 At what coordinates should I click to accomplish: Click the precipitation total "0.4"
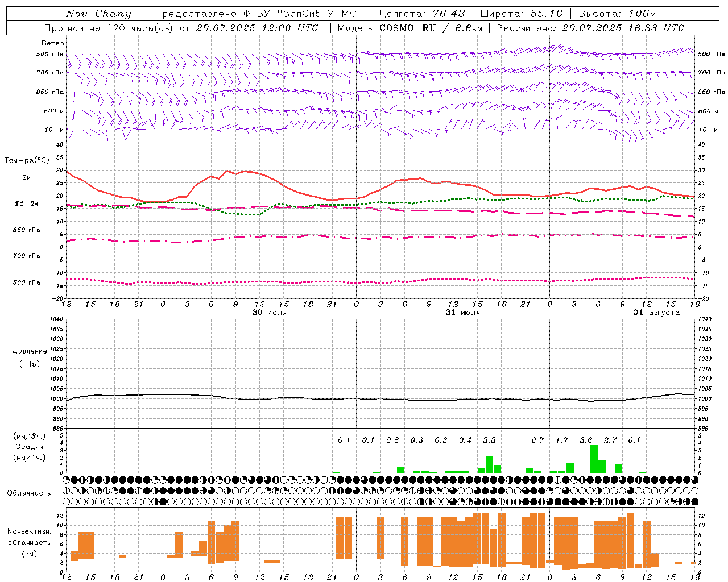tap(465, 440)
